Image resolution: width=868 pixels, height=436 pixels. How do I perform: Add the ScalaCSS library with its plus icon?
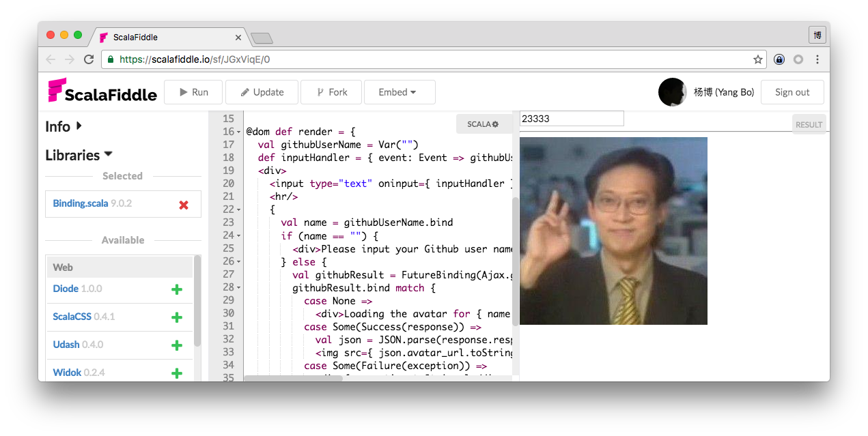(177, 317)
